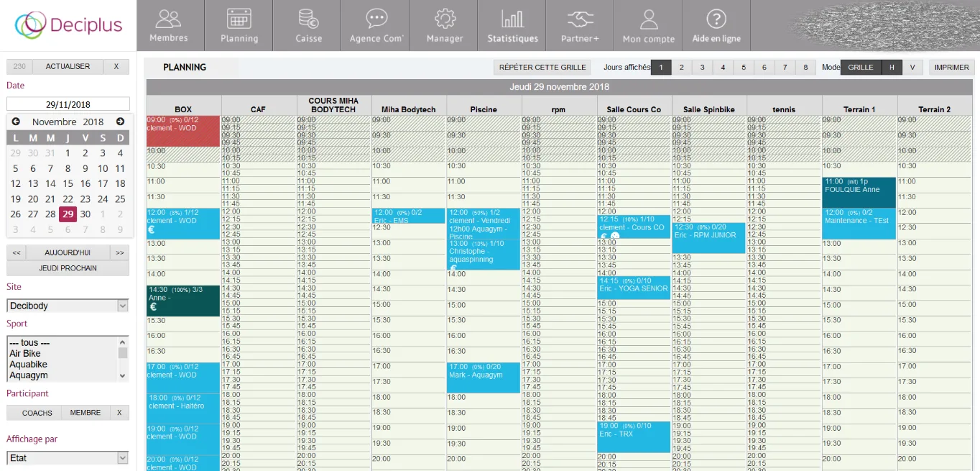The width and height of the screenshot is (980, 471).
Task: Open 12:30 Eric RPM JUNIOR session
Action: click(708, 238)
